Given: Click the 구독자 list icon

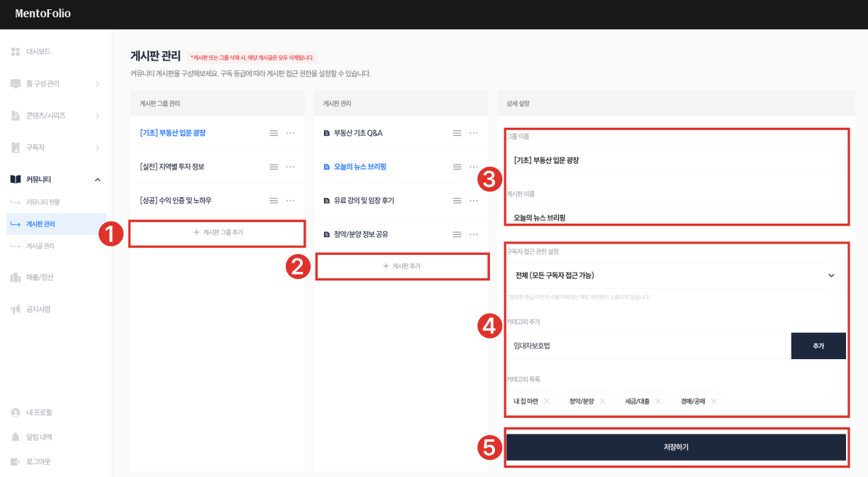Looking at the screenshot, I should point(16,147).
